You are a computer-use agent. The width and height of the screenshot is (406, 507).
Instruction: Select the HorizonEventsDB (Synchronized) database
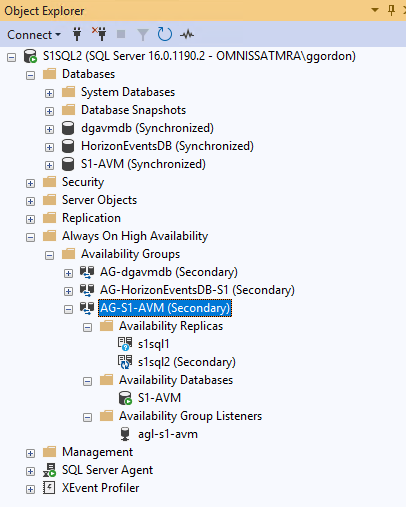click(x=167, y=146)
